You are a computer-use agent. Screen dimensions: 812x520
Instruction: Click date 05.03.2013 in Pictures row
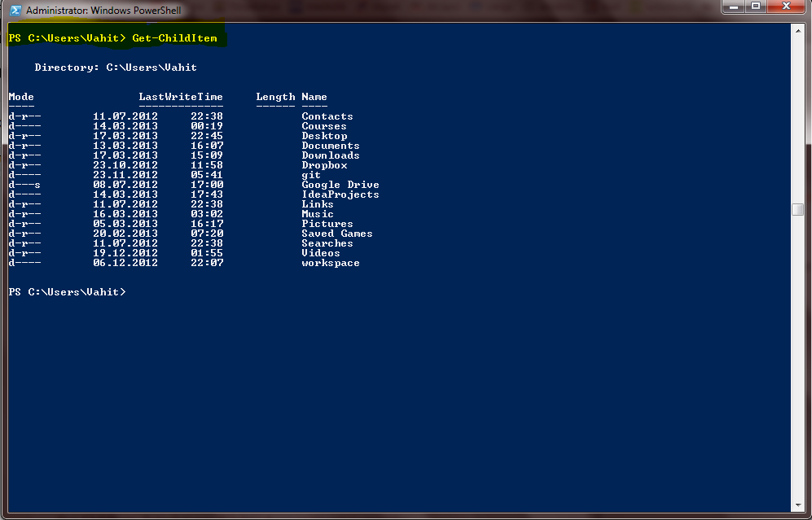(125, 224)
